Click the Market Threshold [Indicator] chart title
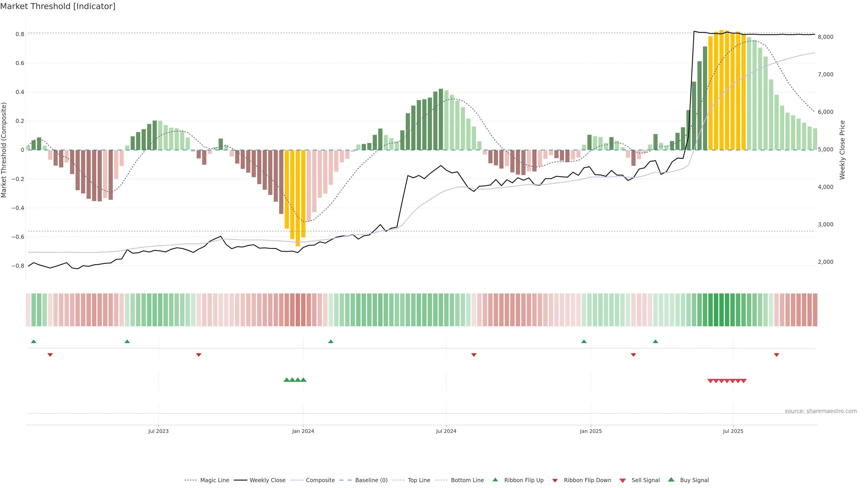Screen dimensions: 868x488 click(58, 6)
